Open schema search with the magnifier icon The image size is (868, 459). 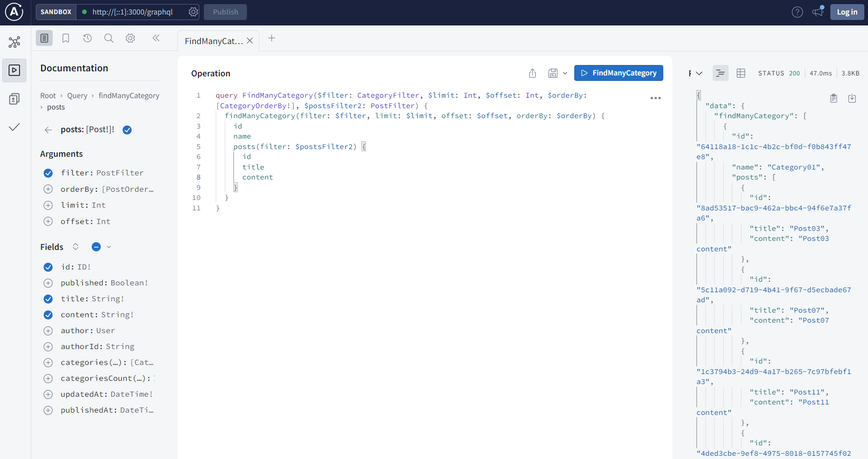point(109,38)
